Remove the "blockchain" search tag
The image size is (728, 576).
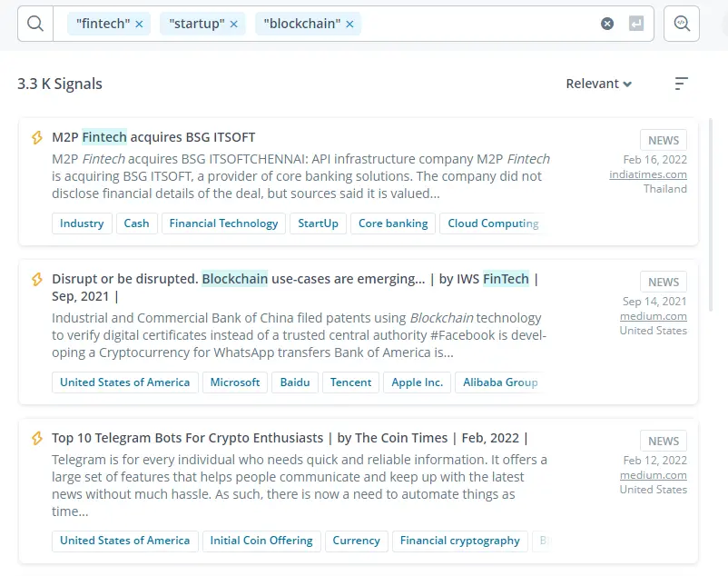coord(350,25)
